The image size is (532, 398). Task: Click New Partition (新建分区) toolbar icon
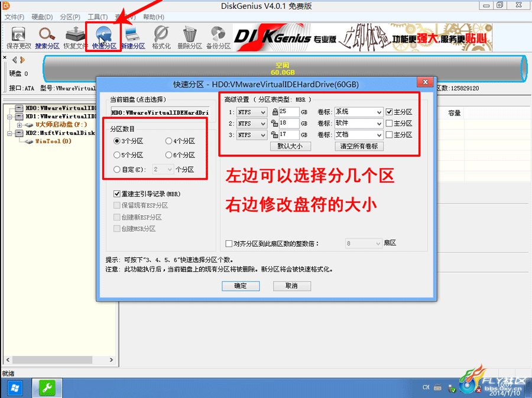click(x=132, y=37)
